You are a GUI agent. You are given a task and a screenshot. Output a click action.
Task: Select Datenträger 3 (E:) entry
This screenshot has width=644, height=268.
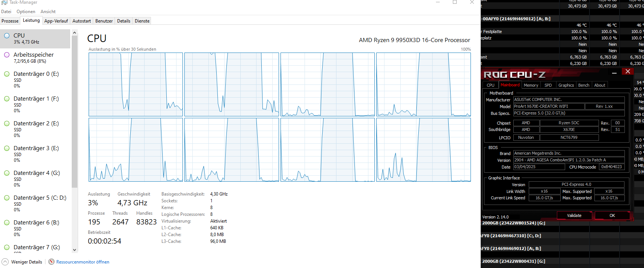pos(35,154)
